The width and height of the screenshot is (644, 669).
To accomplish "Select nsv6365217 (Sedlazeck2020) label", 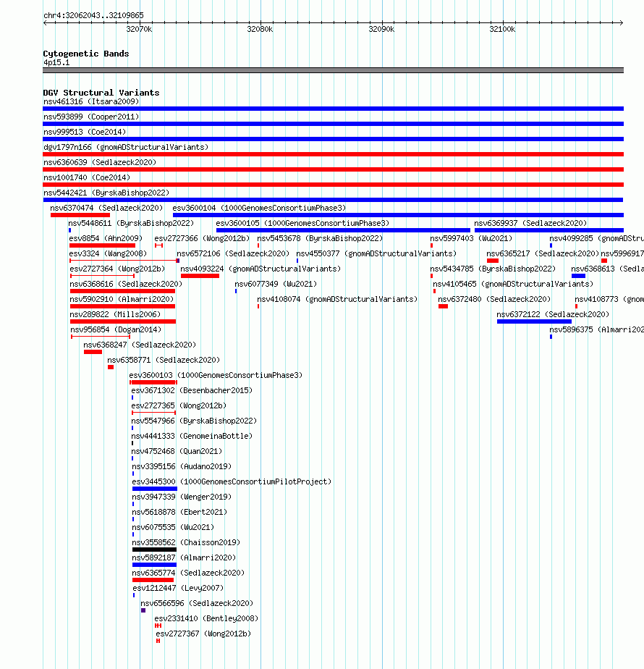I will click(x=543, y=253).
